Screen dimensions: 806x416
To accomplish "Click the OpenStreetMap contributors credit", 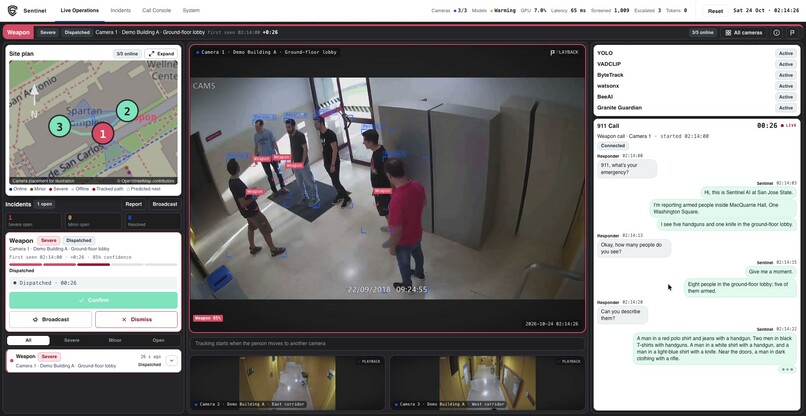I will (x=146, y=181).
